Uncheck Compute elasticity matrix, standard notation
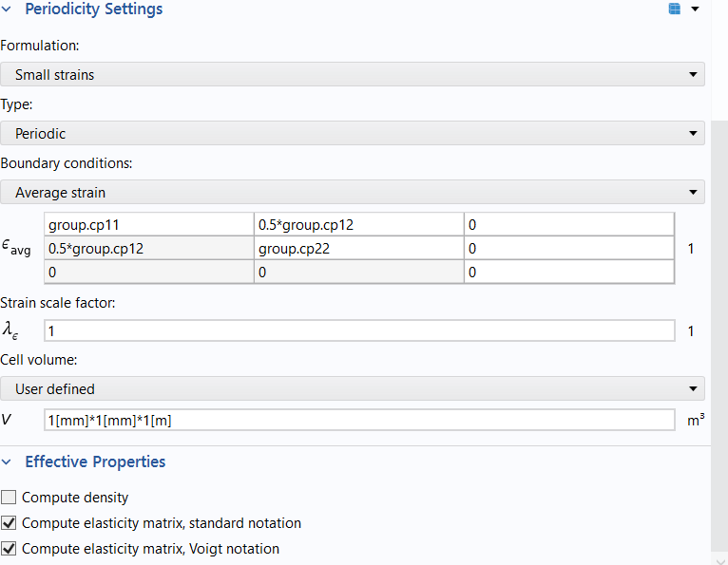This screenshot has width=728, height=565. tap(10, 523)
